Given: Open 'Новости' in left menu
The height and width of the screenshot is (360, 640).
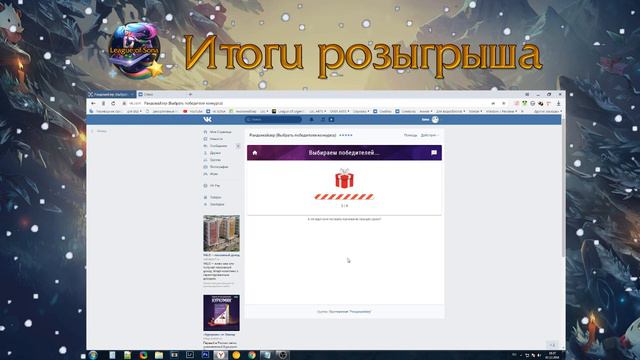Looking at the screenshot, I should coord(216,139).
